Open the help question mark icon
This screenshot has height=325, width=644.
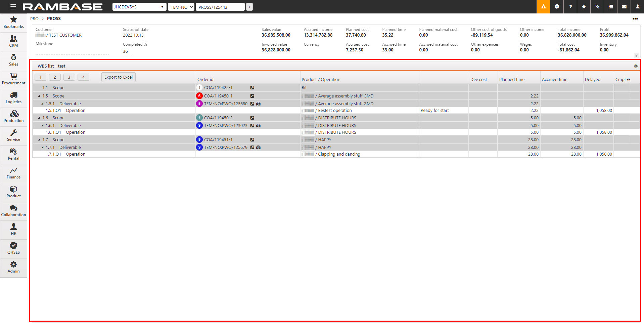570,7
